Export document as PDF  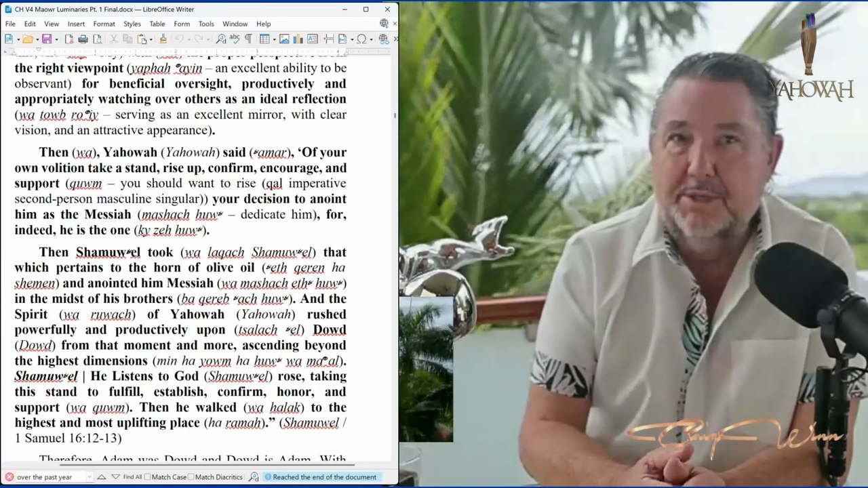coord(69,39)
